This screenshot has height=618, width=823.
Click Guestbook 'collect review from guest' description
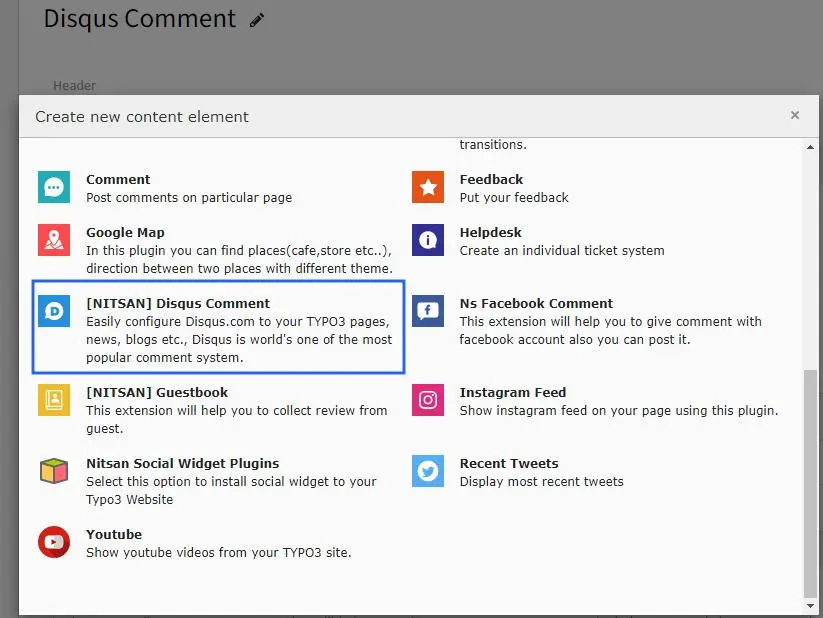[x=237, y=420]
